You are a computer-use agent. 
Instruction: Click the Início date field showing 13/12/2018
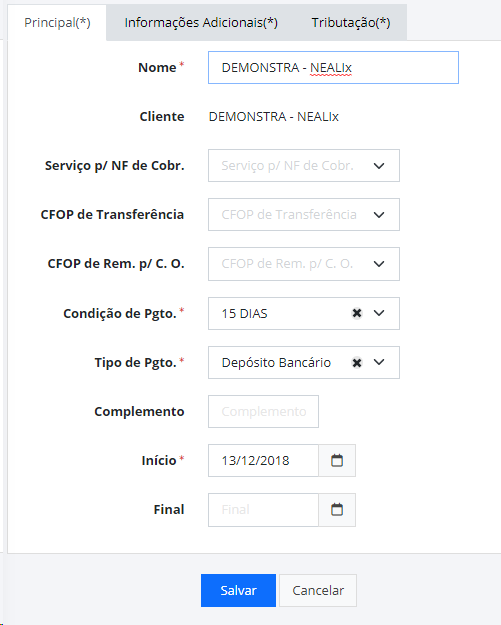pyautogui.click(x=263, y=460)
